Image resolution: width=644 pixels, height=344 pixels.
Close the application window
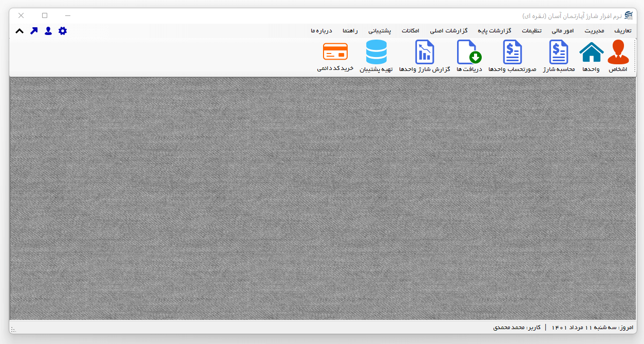(x=21, y=15)
